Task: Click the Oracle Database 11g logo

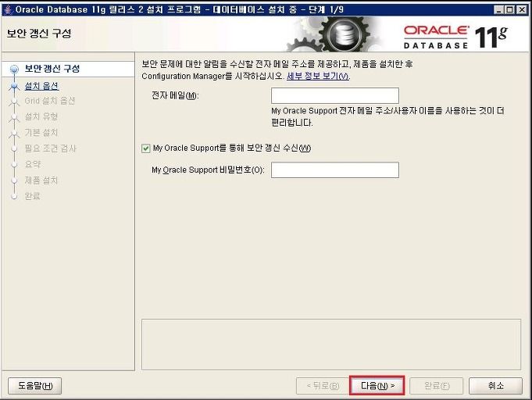Action: 455,37
